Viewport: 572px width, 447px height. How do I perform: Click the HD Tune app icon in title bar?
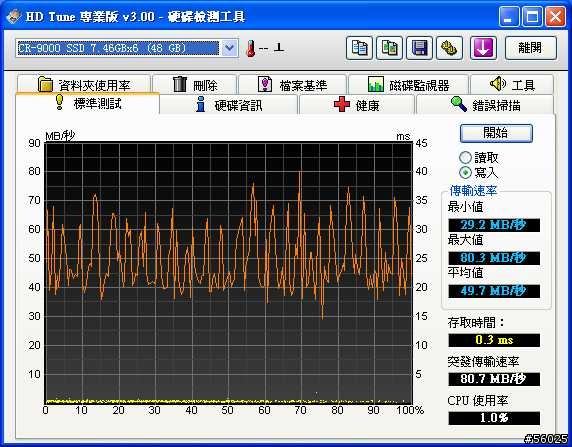13,16
